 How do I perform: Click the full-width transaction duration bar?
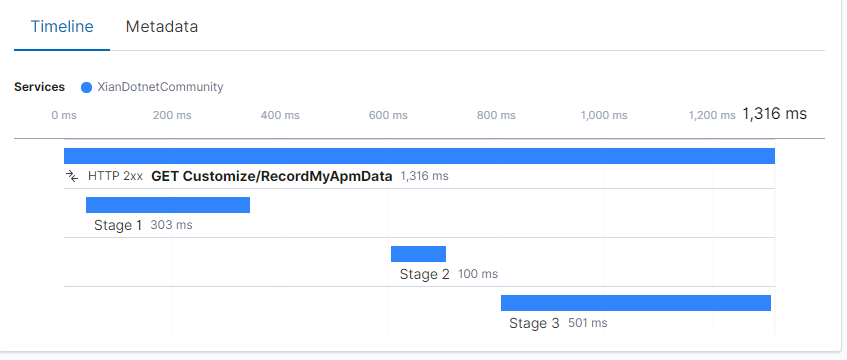pos(419,156)
